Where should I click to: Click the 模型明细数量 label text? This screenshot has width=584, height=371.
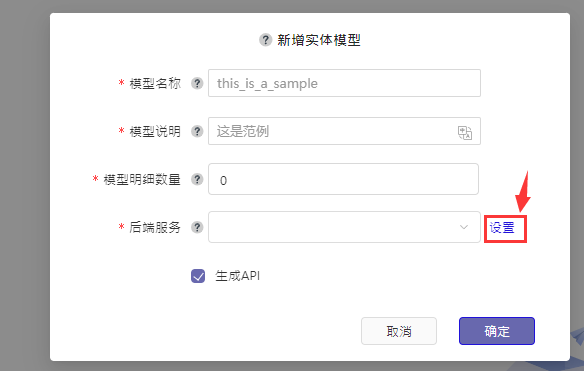coord(142,179)
